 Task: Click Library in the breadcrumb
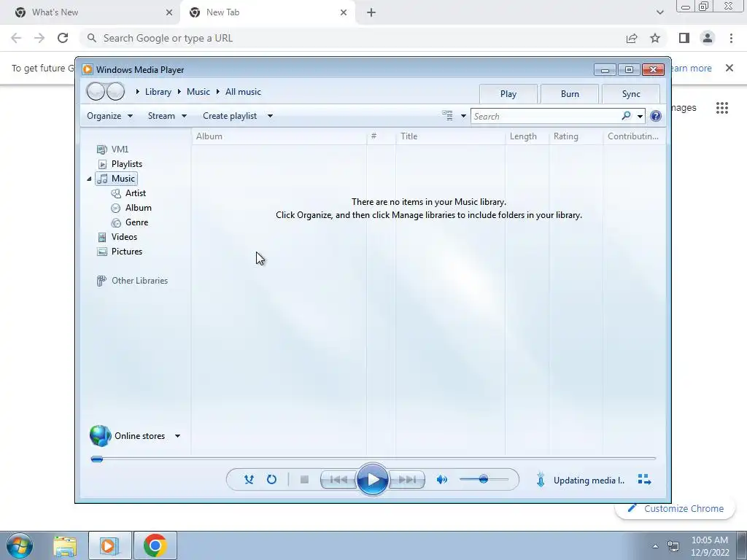pos(158,92)
